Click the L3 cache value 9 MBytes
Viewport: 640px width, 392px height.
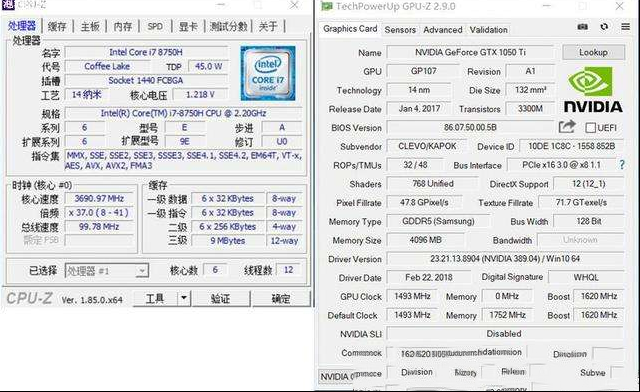coord(228,241)
